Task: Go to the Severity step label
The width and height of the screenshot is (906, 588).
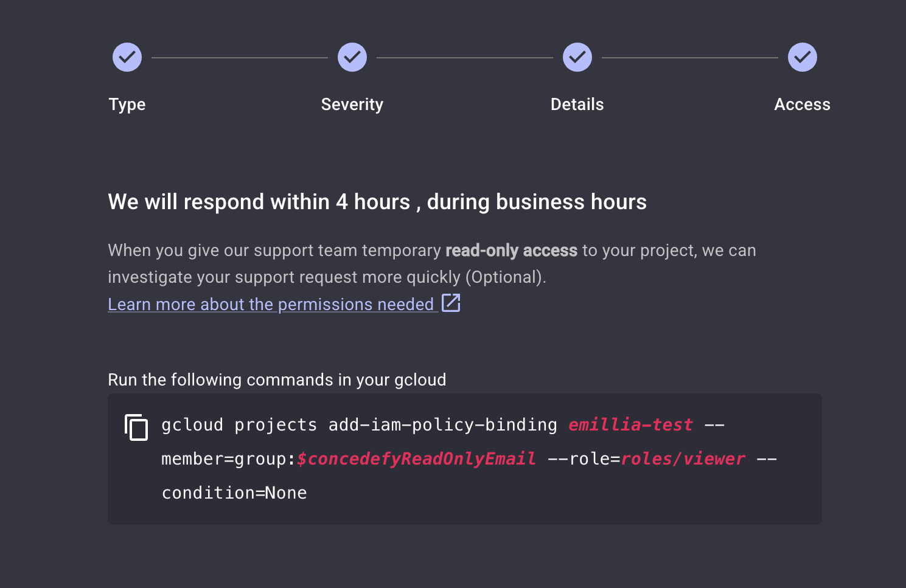Action: (352, 105)
